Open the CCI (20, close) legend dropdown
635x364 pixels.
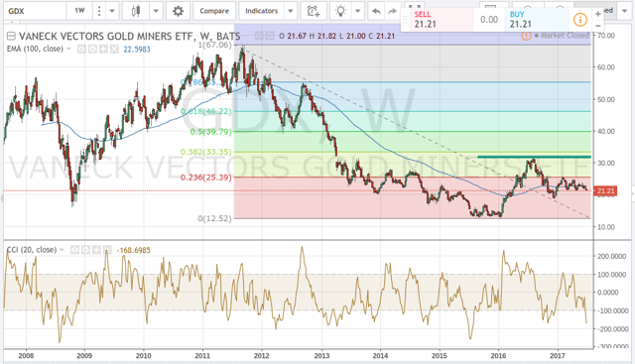click(x=62, y=250)
